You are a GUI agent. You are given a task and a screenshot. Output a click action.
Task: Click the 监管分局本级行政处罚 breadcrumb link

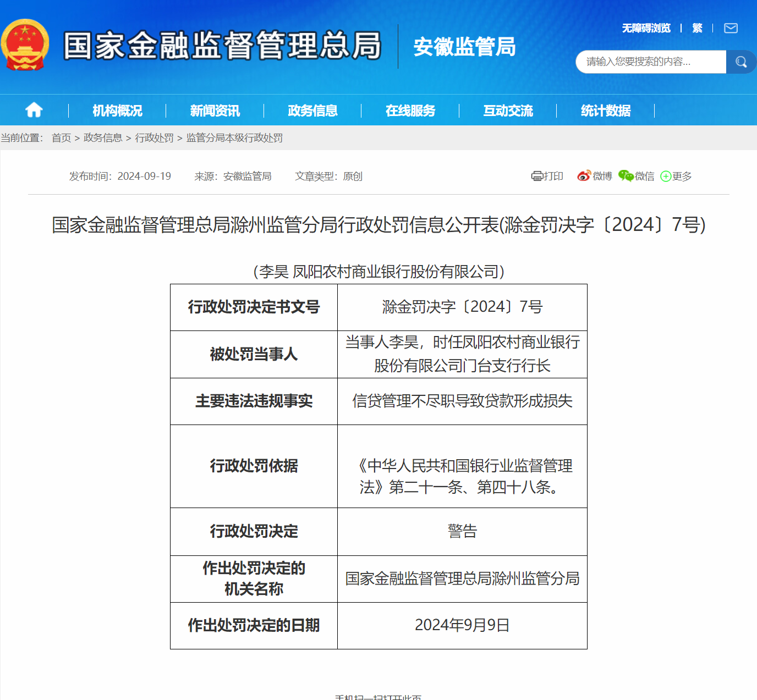234,138
